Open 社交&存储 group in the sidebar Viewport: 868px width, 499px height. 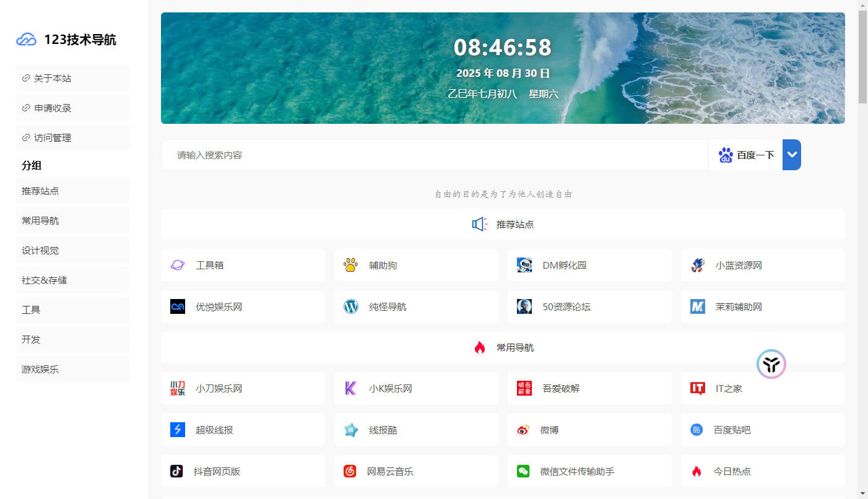tap(72, 280)
